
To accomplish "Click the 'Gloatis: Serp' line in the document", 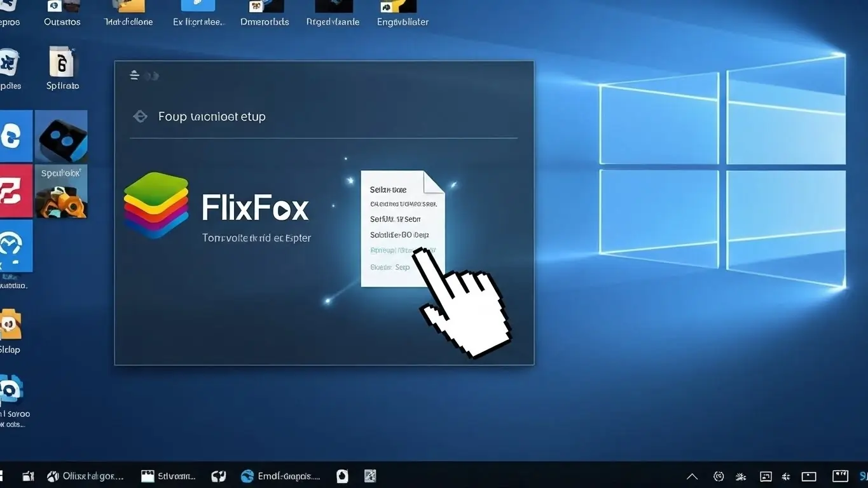I will pos(390,267).
